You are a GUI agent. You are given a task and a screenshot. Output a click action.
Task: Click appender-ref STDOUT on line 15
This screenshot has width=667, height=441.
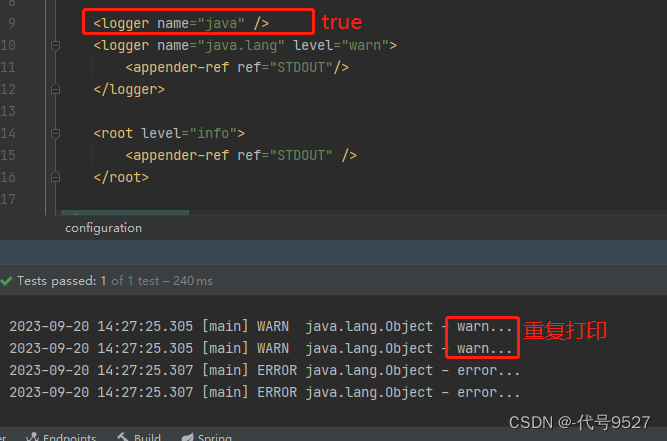(x=241, y=155)
